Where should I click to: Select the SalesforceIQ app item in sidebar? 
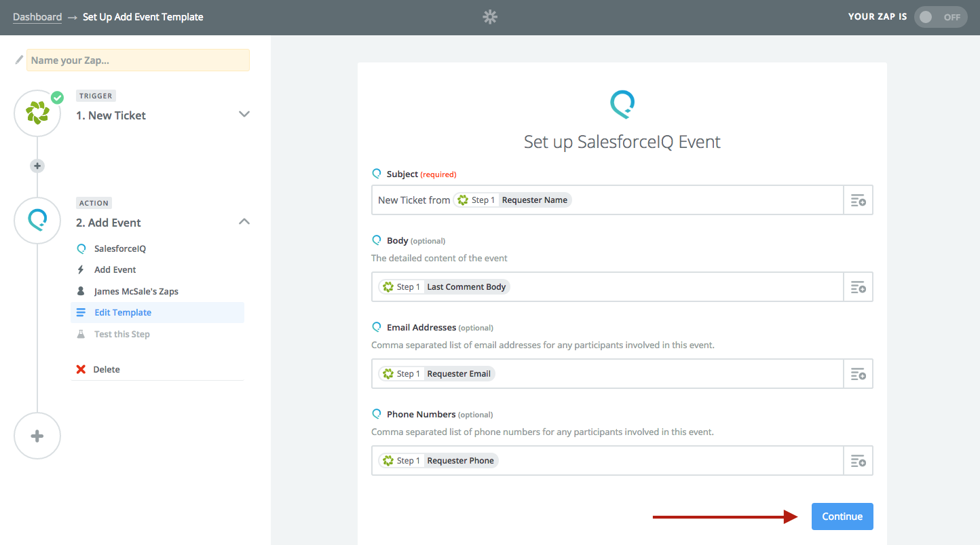(120, 249)
